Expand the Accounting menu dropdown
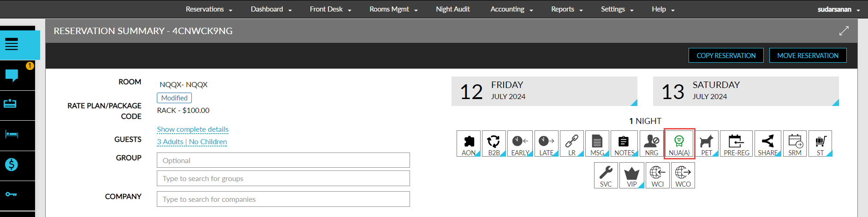The width and height of the screenshot is (868, 217). click(x=511, y=9)
